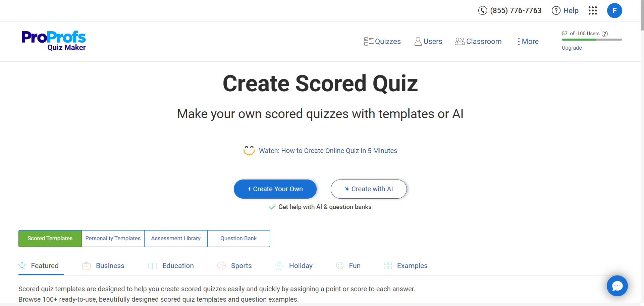The height and width of the screenshot is (306, 644).
Task: Switch to the Question Bank tab
Action: (238, 239)
